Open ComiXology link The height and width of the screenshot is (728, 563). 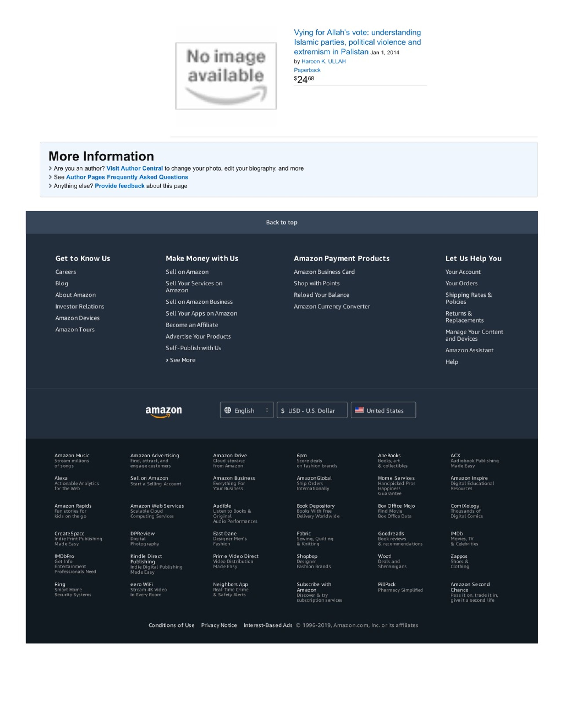pyautogui.click(x=467, y=511)
